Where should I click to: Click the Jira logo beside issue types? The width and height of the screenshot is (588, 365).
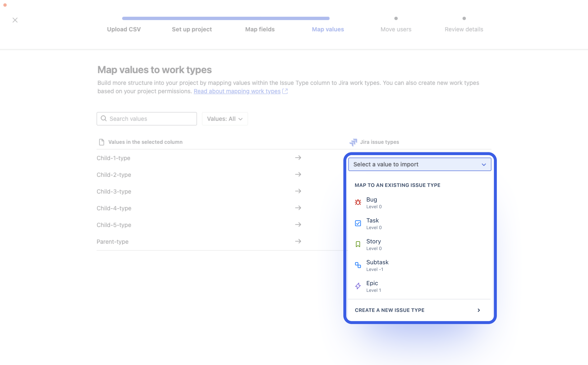[x=353, y=142]
